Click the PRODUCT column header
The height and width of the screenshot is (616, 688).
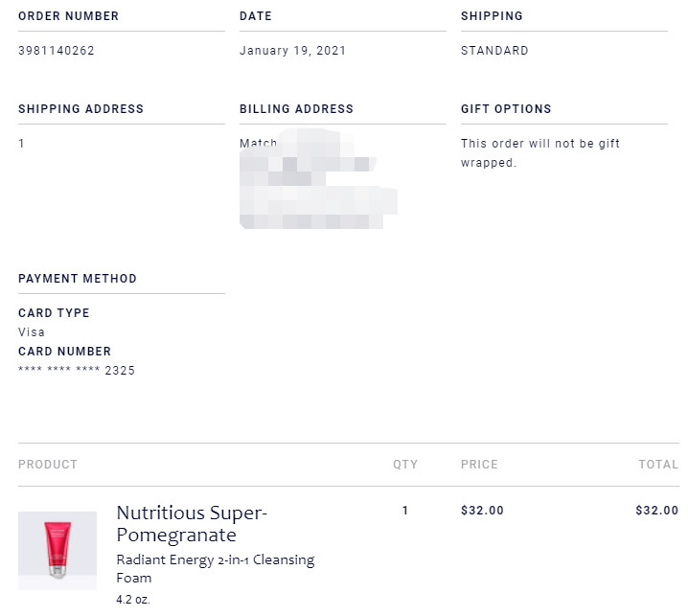[x=48, y=465]
